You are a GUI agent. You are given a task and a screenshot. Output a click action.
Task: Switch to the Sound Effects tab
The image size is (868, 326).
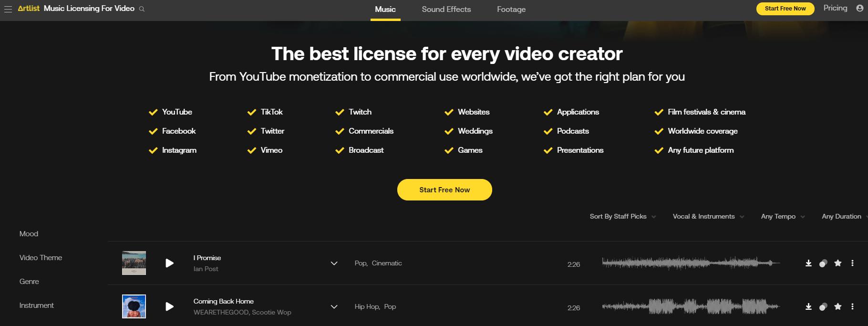tap(446, 10)
